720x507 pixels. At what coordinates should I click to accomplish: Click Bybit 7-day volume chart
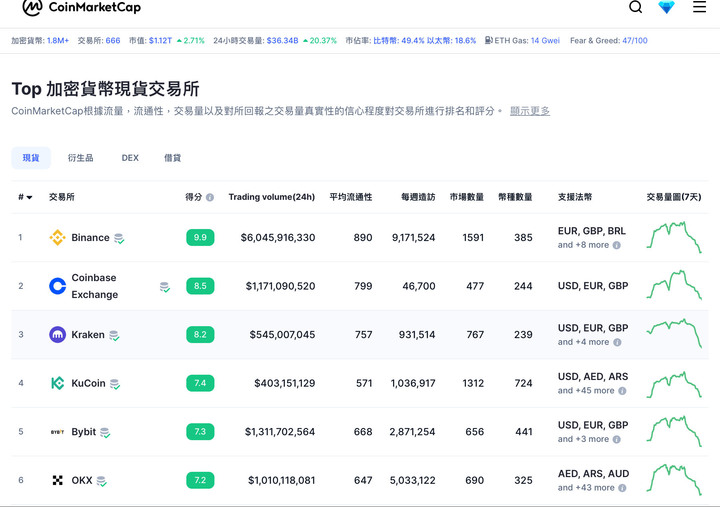coord(674,431)
